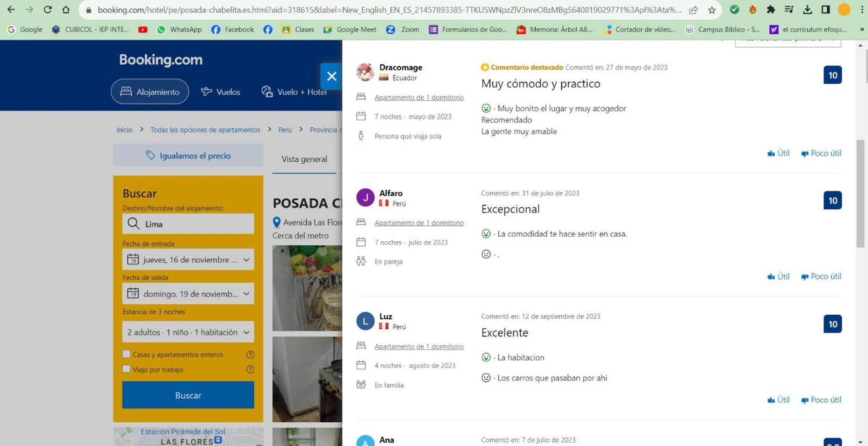Open Alfaro's Apartamento de 1 dormitorio link
868x446 pixels.
pyautogui.click(x=419, y=223)
